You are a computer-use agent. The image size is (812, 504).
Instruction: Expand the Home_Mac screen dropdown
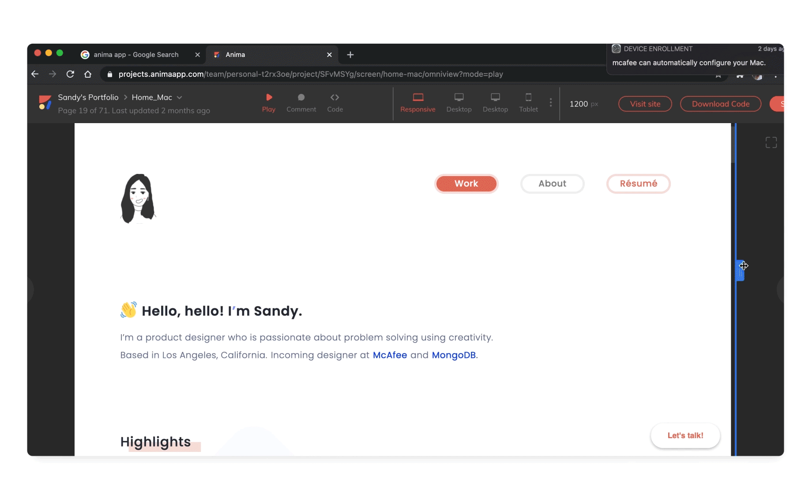pos(180,98)
